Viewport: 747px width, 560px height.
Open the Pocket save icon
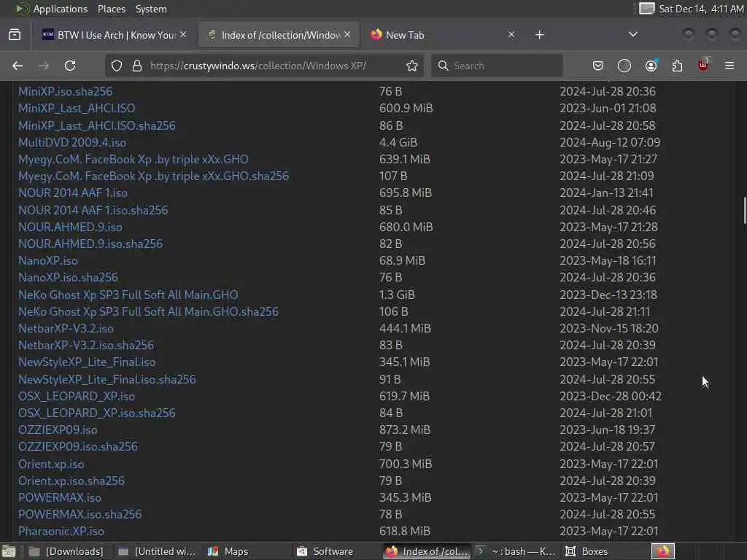(x=598, y=66)
